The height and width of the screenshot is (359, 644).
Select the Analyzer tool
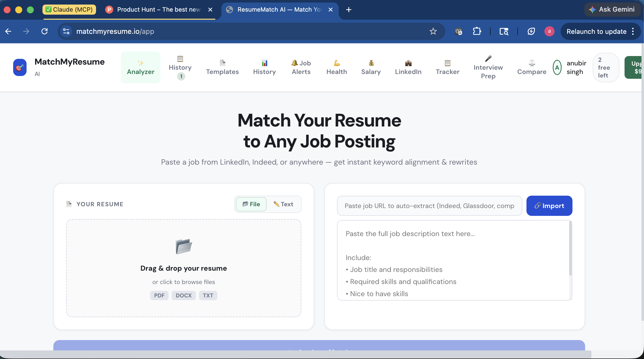[x=141, y=67]
